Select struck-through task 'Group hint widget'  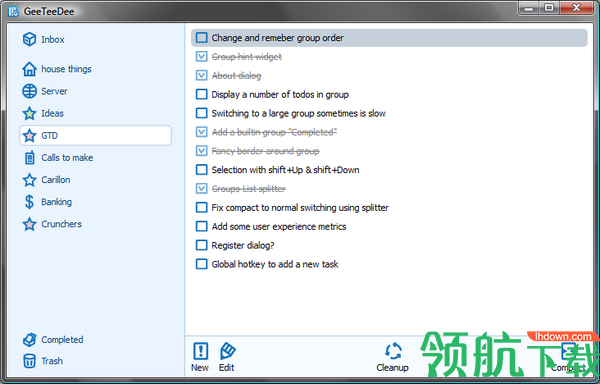247,57
